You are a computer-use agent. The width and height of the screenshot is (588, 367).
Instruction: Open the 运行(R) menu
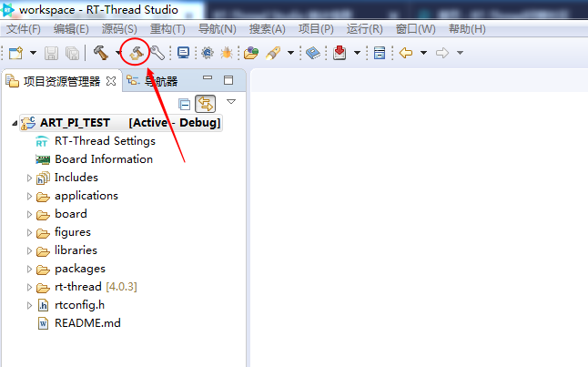click(364, 29)
